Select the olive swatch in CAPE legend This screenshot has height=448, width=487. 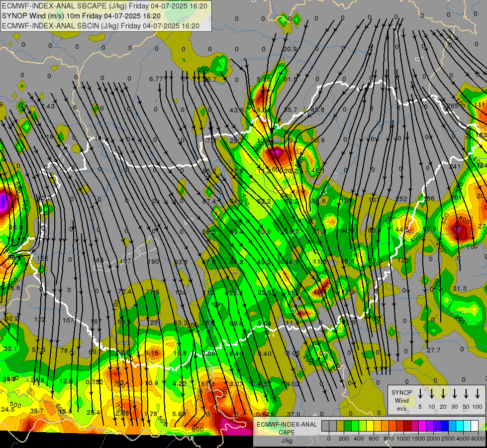[x=340, y=426]
